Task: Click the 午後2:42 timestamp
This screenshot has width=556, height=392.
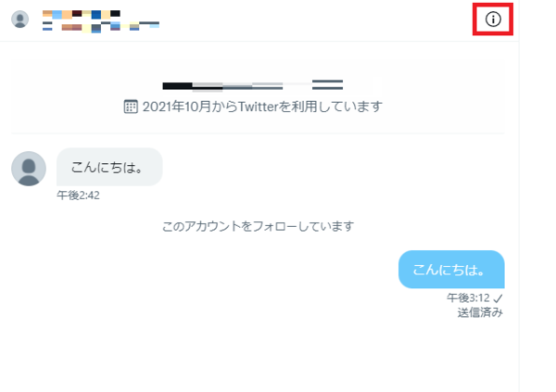Action: point(79,196)
